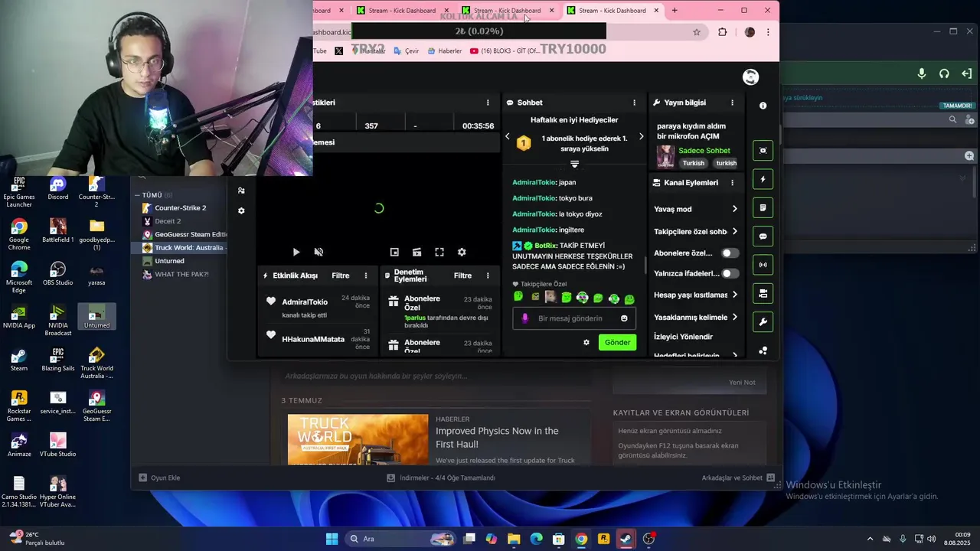
Task: Click the Sadece Sohbet category link
Action: pyautogui.click(x=704, y=151)
